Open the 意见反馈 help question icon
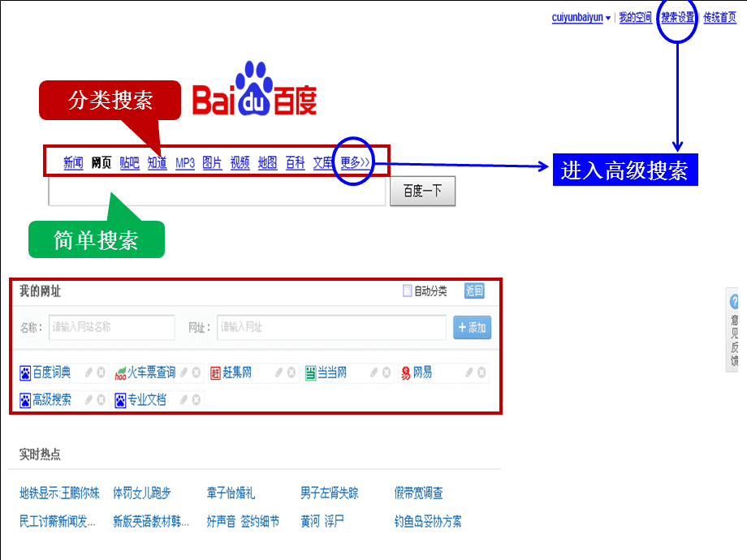 click(x=734, y=301)
